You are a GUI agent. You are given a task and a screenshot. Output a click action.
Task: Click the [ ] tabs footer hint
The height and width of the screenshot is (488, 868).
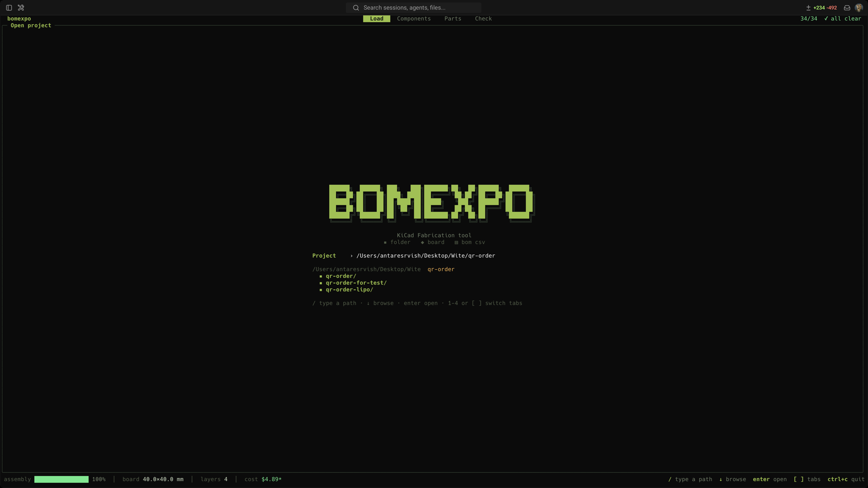point(807,479)
